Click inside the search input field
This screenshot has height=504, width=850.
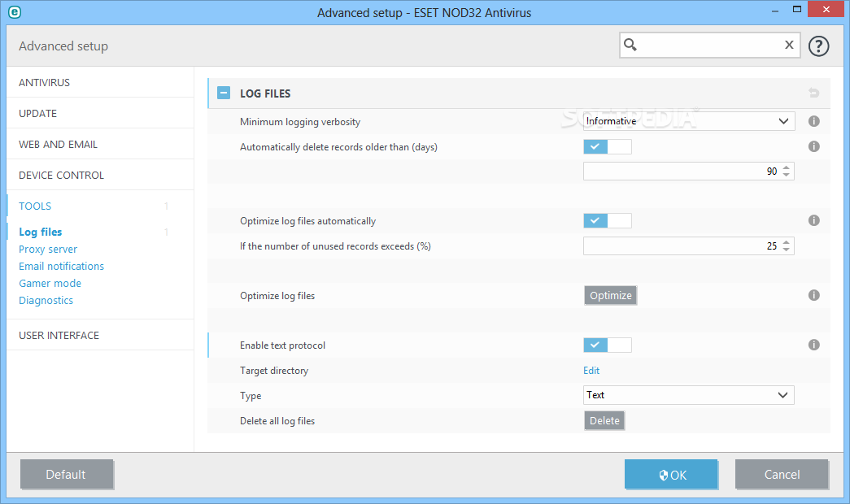709,45
